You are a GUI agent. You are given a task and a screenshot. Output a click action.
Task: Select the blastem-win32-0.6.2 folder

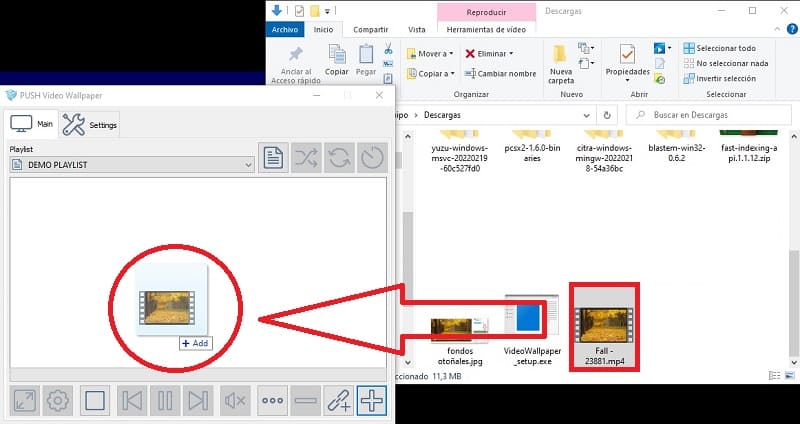676,144
